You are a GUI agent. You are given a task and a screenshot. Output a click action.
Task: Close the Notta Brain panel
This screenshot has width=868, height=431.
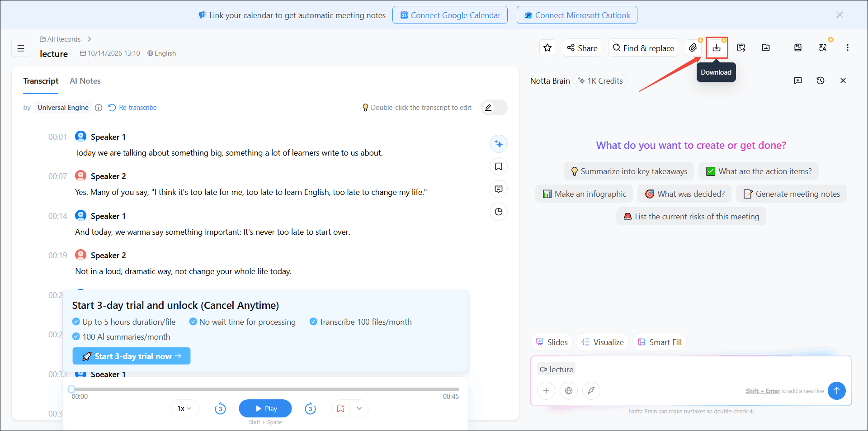coord(843,81)
